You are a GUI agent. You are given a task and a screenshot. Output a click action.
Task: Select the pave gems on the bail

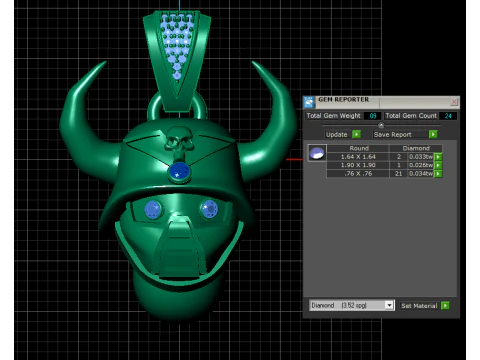(x=177, y=46)
